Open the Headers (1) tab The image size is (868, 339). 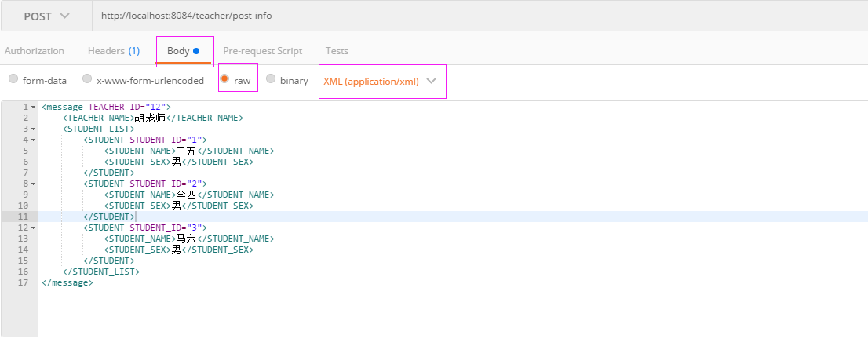tap(114, 51)
